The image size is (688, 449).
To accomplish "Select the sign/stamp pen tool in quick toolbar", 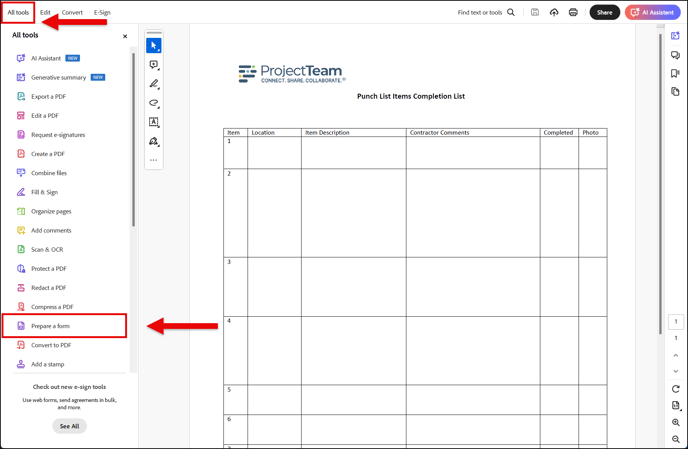I will point(154,141).
